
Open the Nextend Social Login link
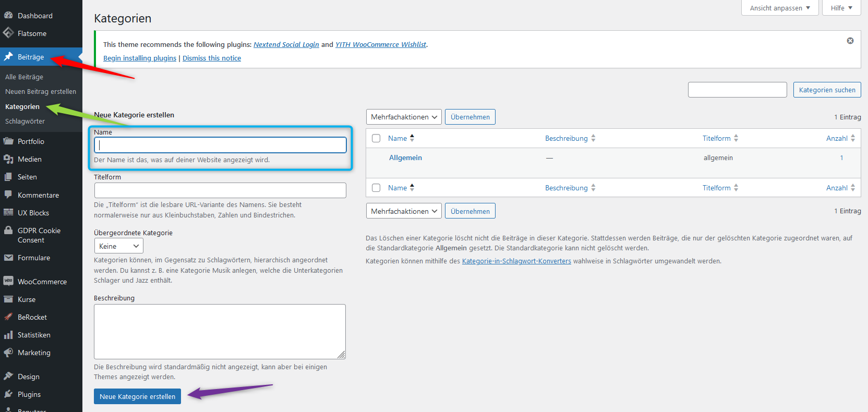(x=286, y=44)
